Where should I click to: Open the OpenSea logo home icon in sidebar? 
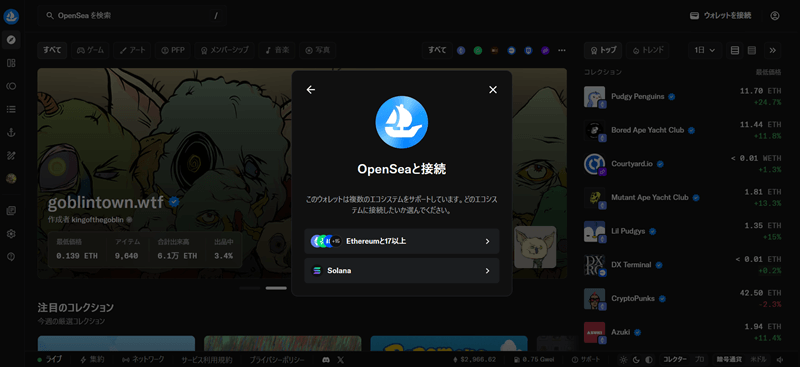coord(11,16)
